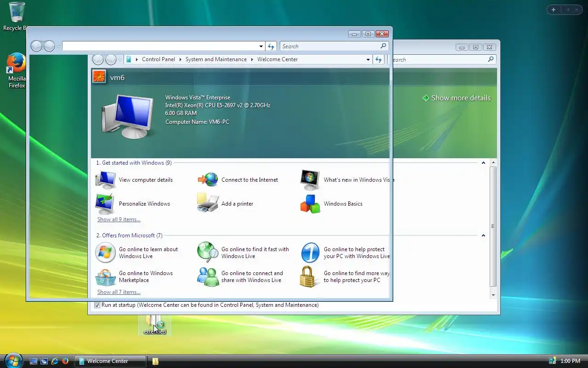
Task: Click Forward button in Welcome Center window
Action: (111, 59)
